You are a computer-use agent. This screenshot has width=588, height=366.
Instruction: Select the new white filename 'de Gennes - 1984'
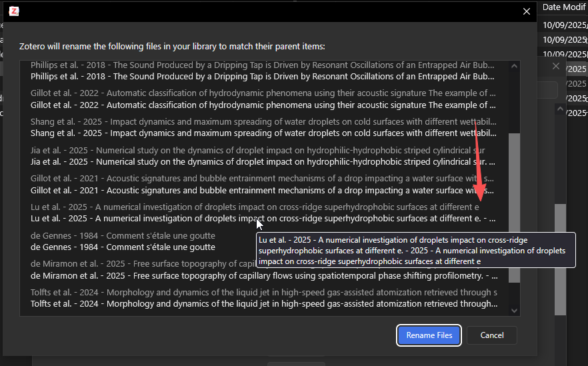click(x=123, y=247)
